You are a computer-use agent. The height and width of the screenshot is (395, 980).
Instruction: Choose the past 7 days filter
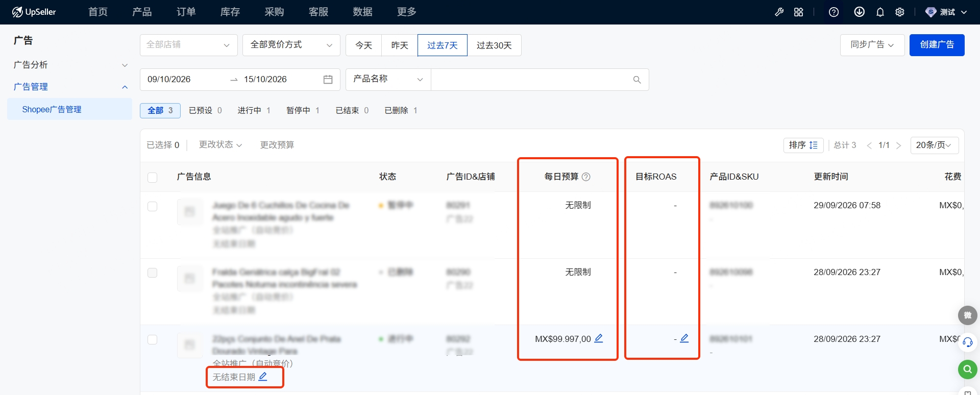[443, 45]
